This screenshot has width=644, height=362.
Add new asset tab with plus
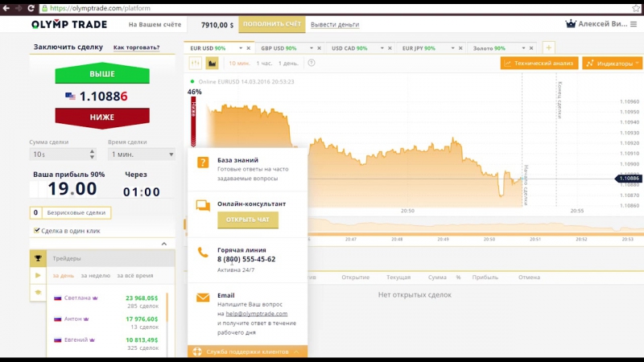click(549, 47)
